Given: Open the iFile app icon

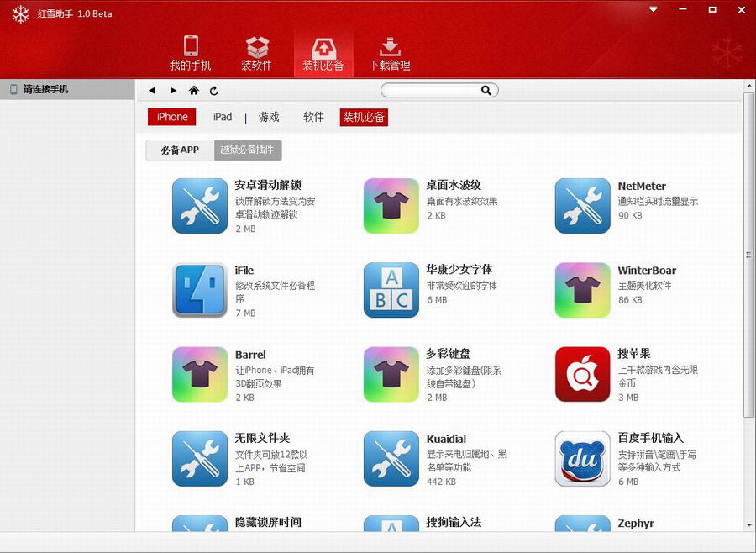Looking at the screenshot, I should coord(200,290).
